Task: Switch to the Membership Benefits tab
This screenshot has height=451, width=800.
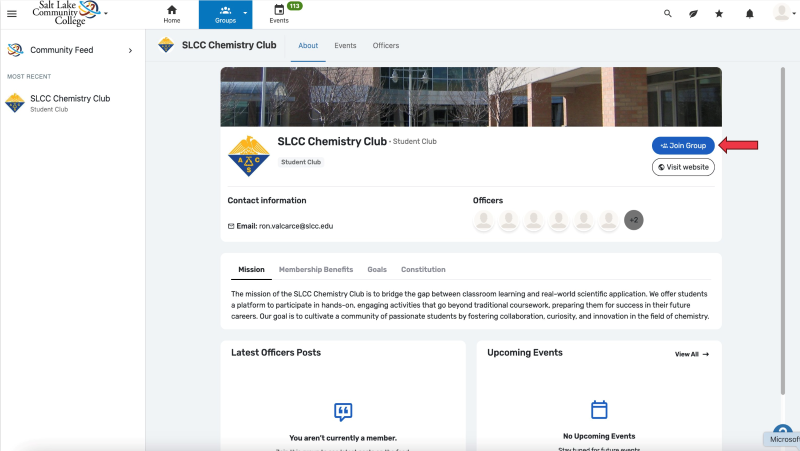Action: 315,270
